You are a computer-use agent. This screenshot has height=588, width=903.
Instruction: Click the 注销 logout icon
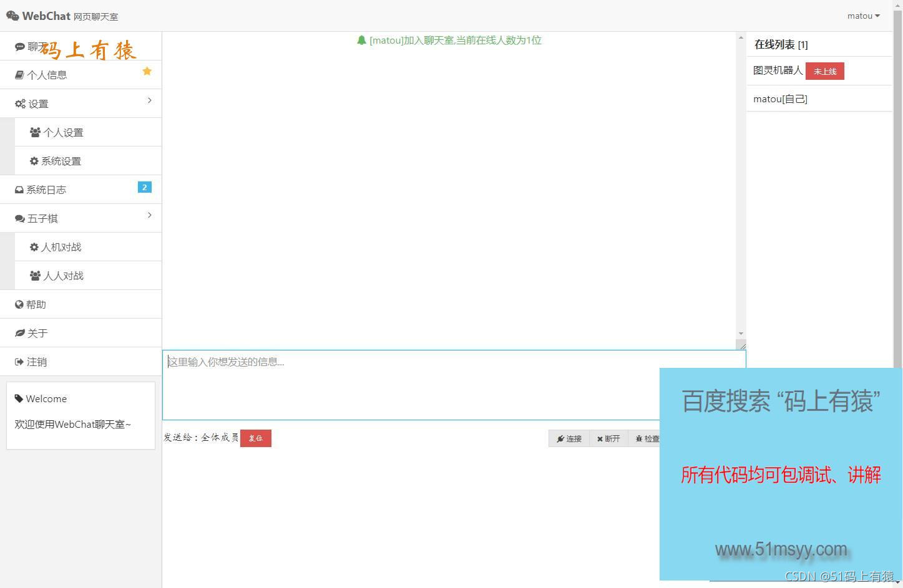coord(19,361)
